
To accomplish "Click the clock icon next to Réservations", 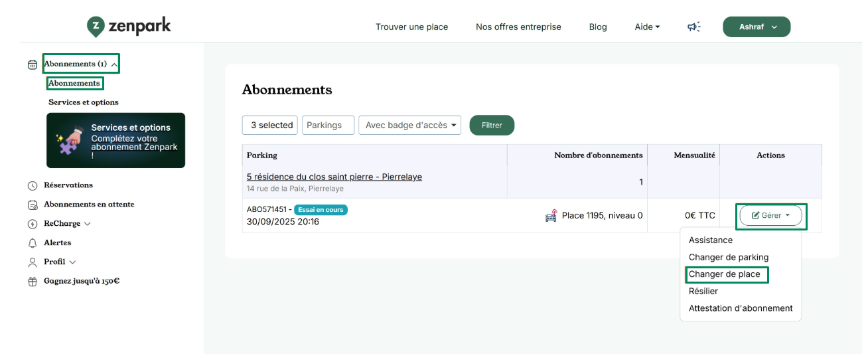I will tap(33, 185).
